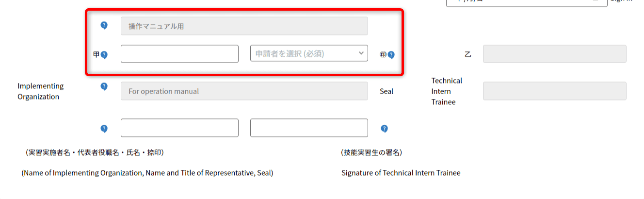Click the For operation manual field
Image resolution: width=644 pixels, height=199 pixels.
point(244,91)
